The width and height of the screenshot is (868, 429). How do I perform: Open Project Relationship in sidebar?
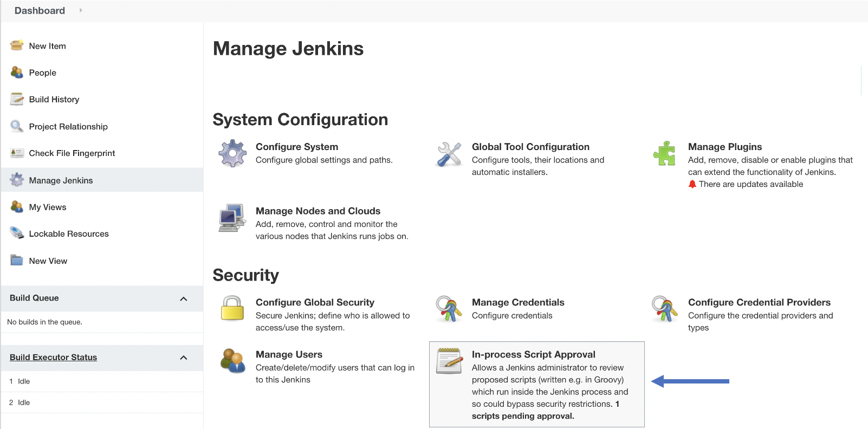[x=68, y=126]
